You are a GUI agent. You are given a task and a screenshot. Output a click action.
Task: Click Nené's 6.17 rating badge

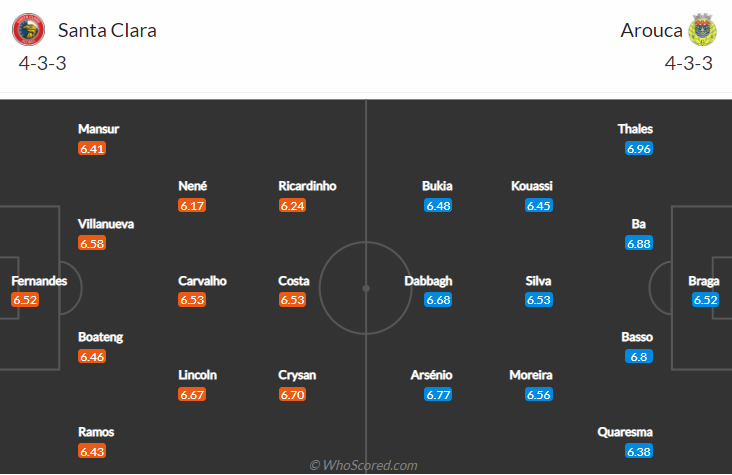[192, 205]
